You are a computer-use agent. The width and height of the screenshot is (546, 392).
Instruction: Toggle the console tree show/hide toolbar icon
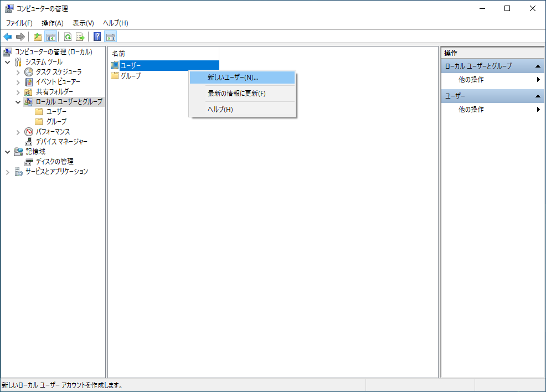(51, 37)
